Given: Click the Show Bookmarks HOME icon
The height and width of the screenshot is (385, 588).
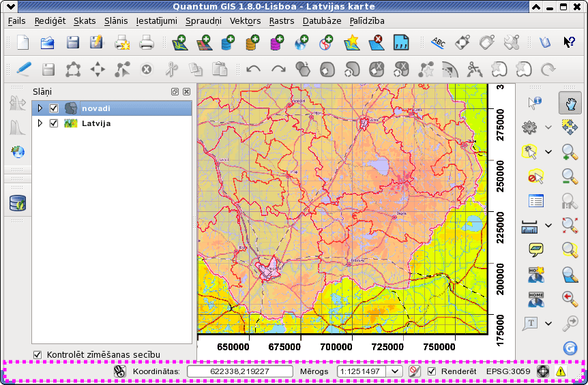Looking at the screenshot, I should (x=536, y=299).
